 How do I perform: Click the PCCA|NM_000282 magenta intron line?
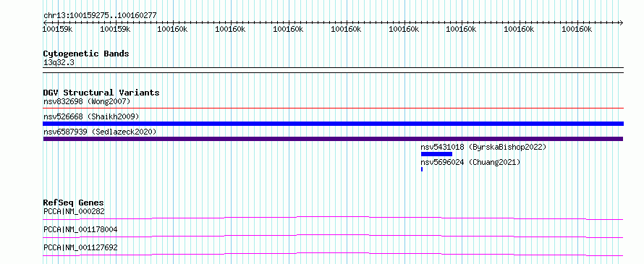coord(333,218)
